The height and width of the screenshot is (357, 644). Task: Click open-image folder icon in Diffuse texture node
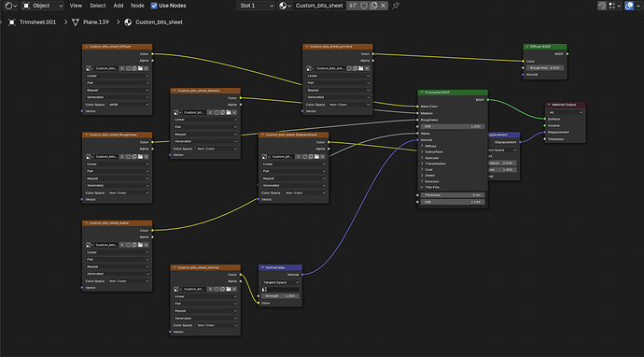140,68
